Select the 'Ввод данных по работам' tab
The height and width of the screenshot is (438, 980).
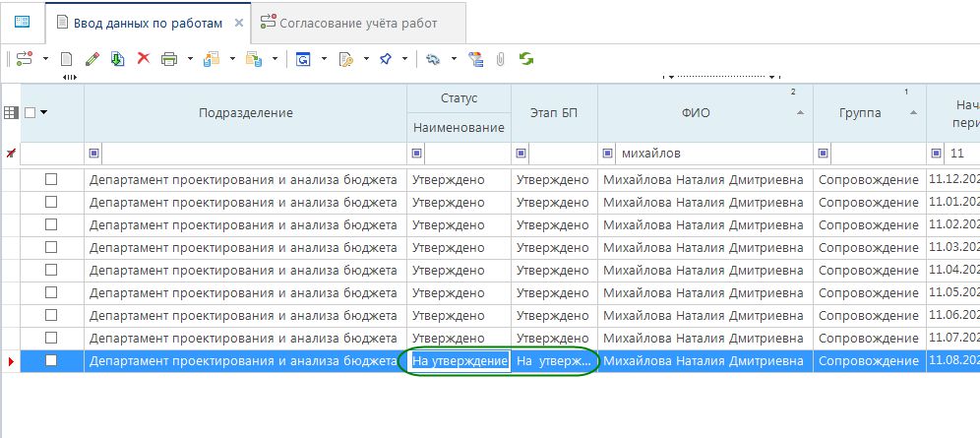150,23
